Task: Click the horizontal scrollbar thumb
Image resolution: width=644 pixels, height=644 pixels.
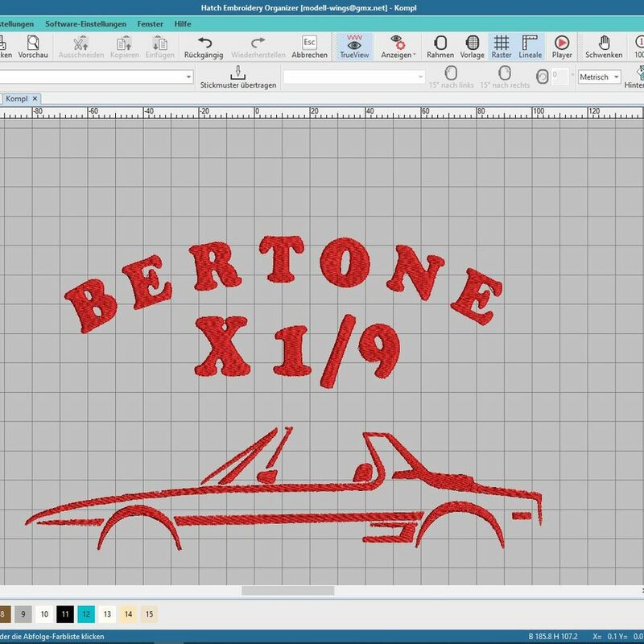Action: coord(287,591)
